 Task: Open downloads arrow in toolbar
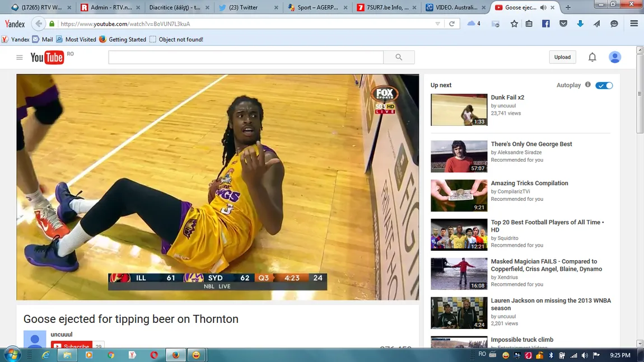pyautogui.click(x=580, y=24)
